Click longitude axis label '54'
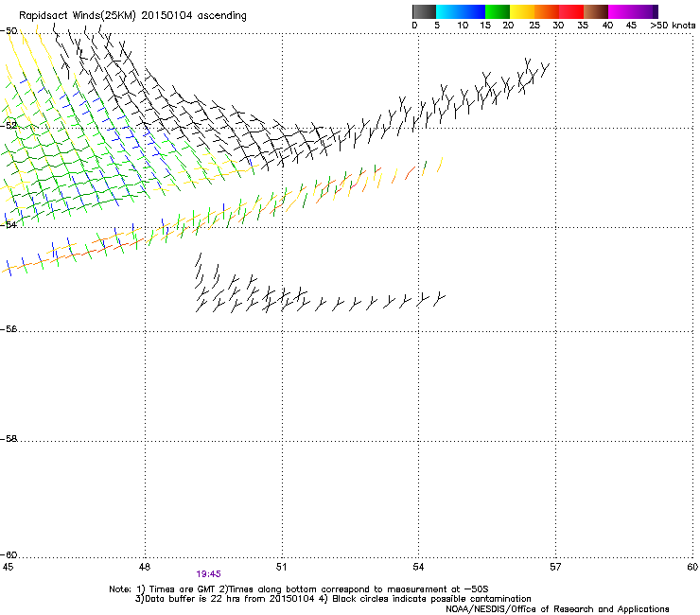700x615 pixels. point(418,567)
